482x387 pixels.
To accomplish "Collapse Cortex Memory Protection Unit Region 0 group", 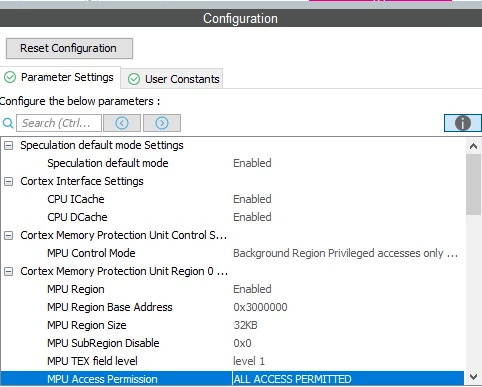I will [8, 271].
